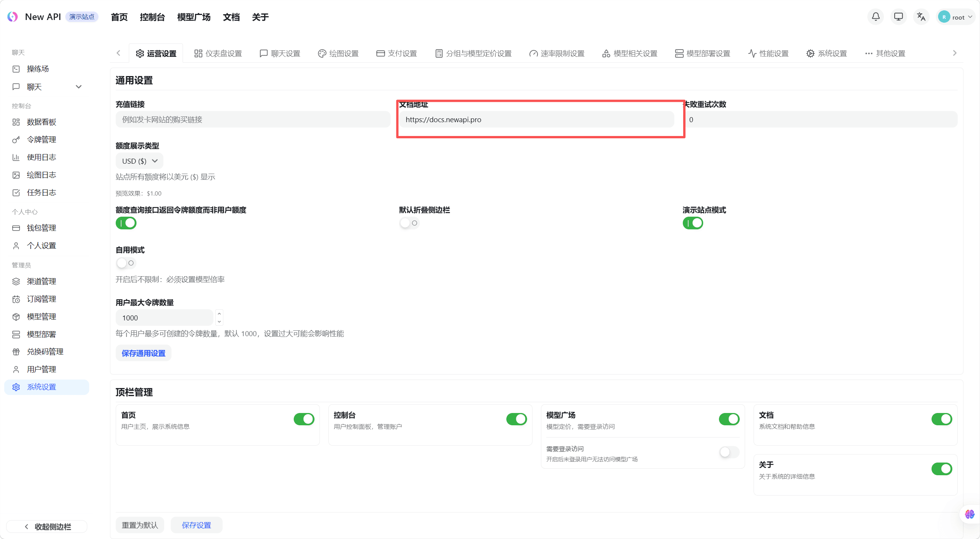Open the 数据看板 sidebar icon
The height and width of the screenshot is (539, 980).
pyautogui.click(x=41, y=122)
